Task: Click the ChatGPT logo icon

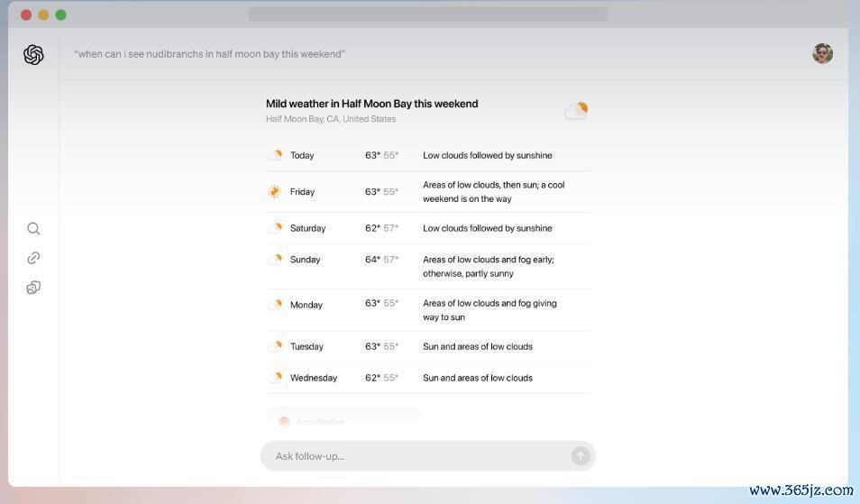Action: (x=33, y=55)
